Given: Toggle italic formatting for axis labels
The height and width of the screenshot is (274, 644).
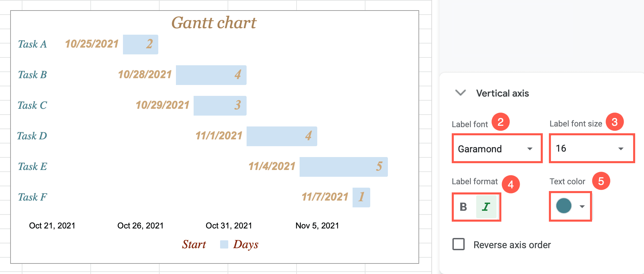Looking at the screenshot, I should tap(486, 207).
